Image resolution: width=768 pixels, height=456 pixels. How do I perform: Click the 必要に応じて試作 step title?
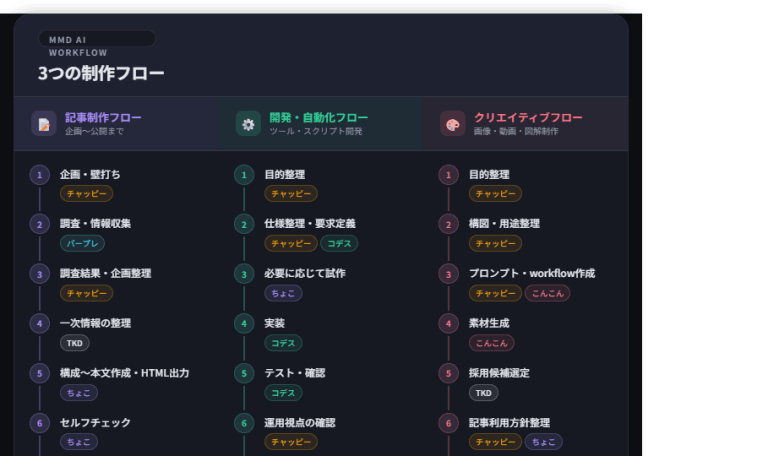[x=305, y=273]
